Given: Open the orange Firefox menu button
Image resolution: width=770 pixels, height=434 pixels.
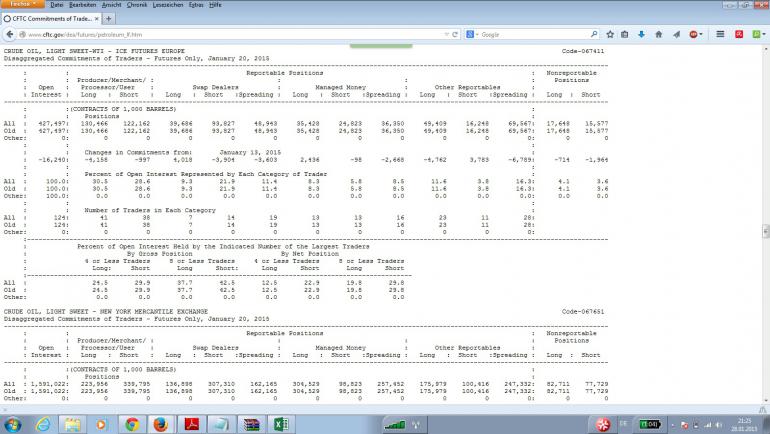Looking at the screenshot, I should 20,5.
